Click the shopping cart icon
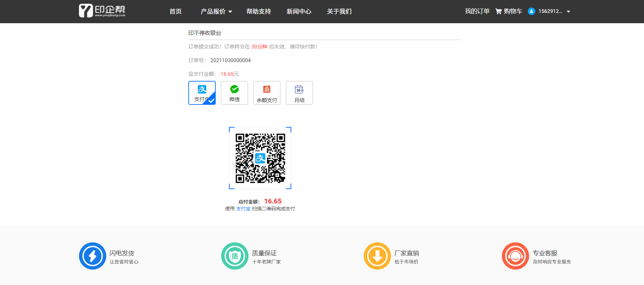644x285 pixels. 498,11
